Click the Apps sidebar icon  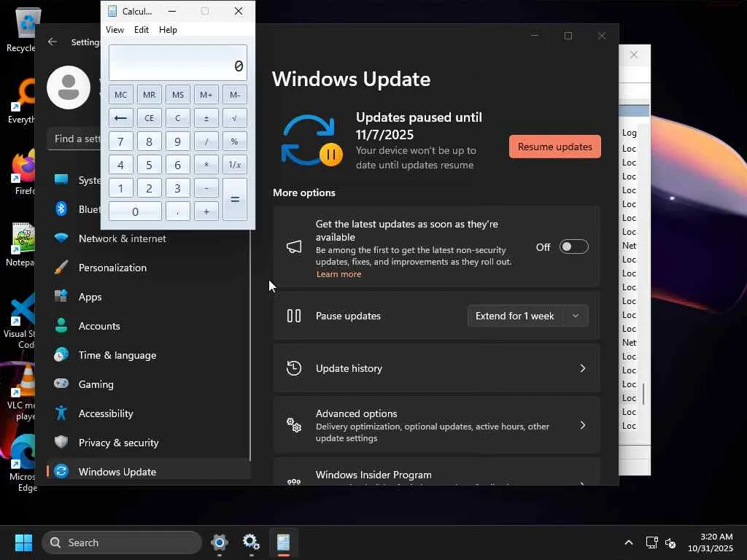[x=61, y=296]
